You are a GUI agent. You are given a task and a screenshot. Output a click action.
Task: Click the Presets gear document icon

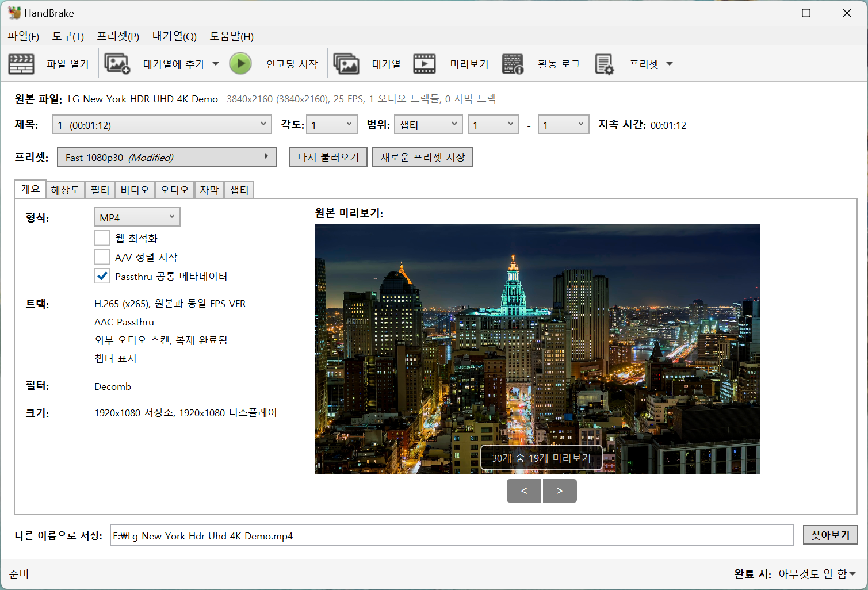[605, 64]
